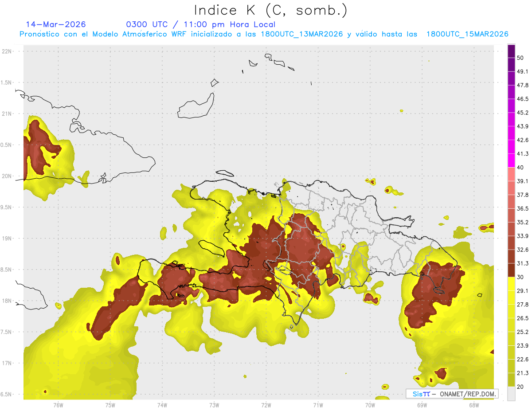Click the colorbar value '21.3'
This screenshot has width=532, height=411.
point(523,373)
